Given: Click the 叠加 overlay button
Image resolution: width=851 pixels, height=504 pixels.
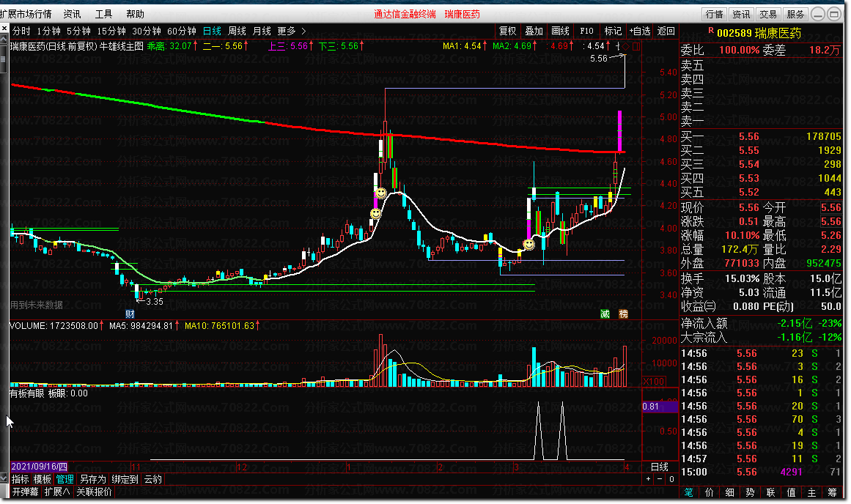Looking at the screenshot, I should pos(534,31).
